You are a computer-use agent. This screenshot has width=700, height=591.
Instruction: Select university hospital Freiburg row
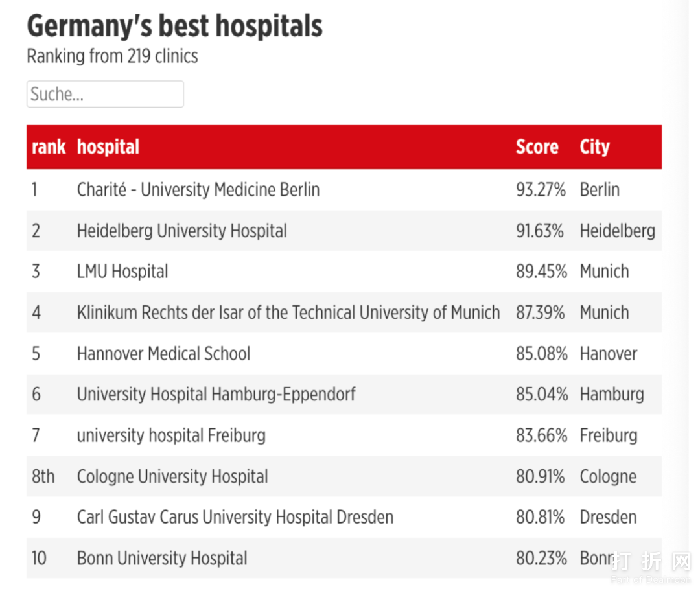pos(171,435)
